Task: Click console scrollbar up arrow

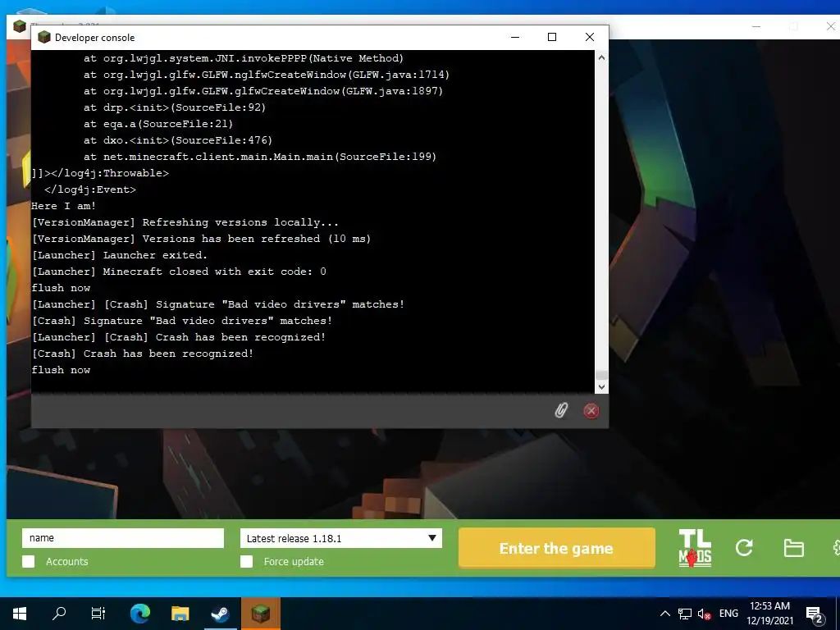Action: [x=601, y=57]
